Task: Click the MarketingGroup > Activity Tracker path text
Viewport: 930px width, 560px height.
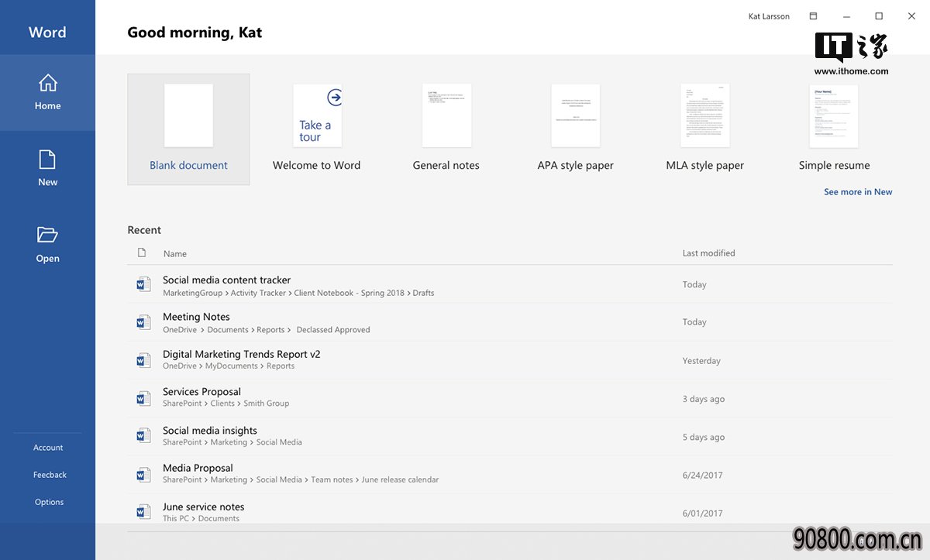Action: [x=225, y=294]
